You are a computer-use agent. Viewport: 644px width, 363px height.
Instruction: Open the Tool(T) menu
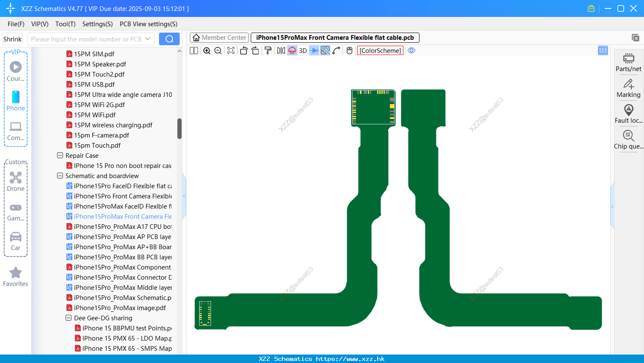click(66, 24)
